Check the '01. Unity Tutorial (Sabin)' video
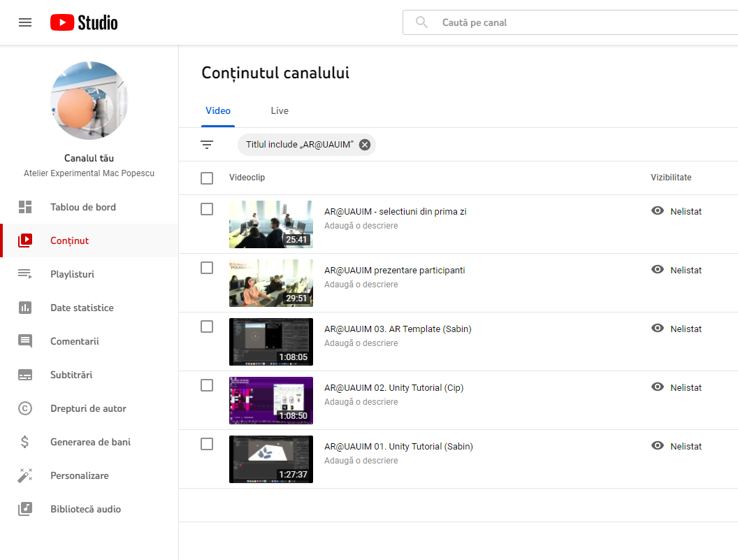 (207, 444)
